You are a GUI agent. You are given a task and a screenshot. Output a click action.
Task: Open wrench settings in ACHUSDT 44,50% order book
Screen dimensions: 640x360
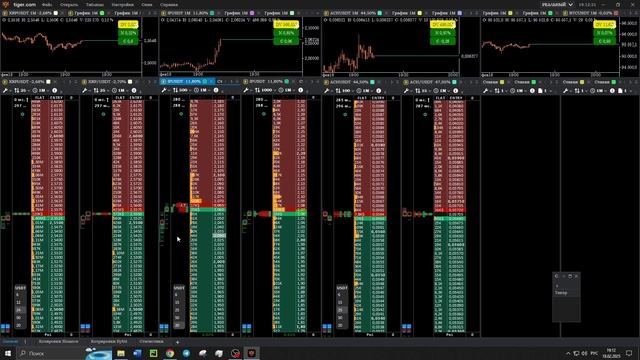click(326, 90)
